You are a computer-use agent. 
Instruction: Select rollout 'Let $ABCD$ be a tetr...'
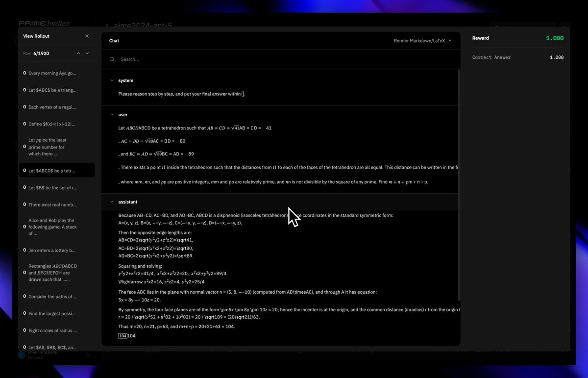(57, 171)
